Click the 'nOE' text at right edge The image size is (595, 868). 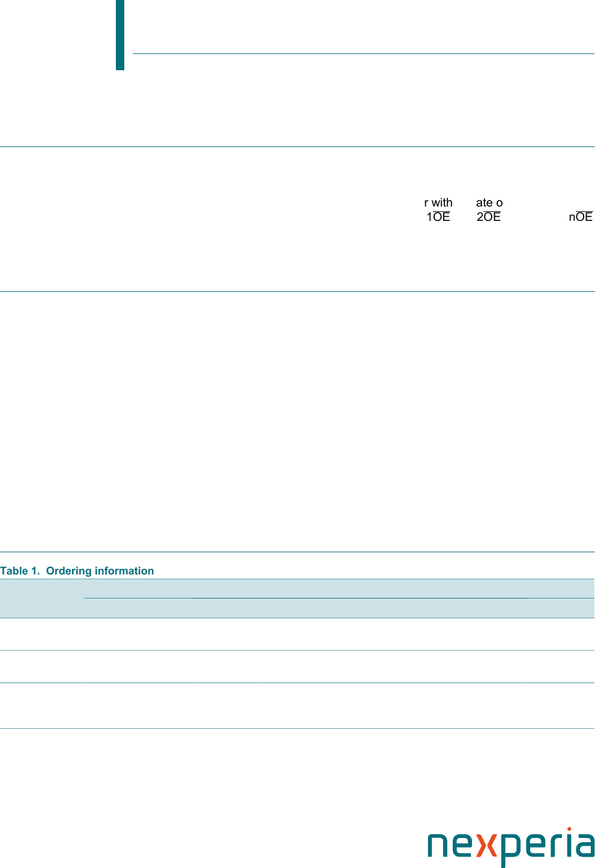(581, 217)
